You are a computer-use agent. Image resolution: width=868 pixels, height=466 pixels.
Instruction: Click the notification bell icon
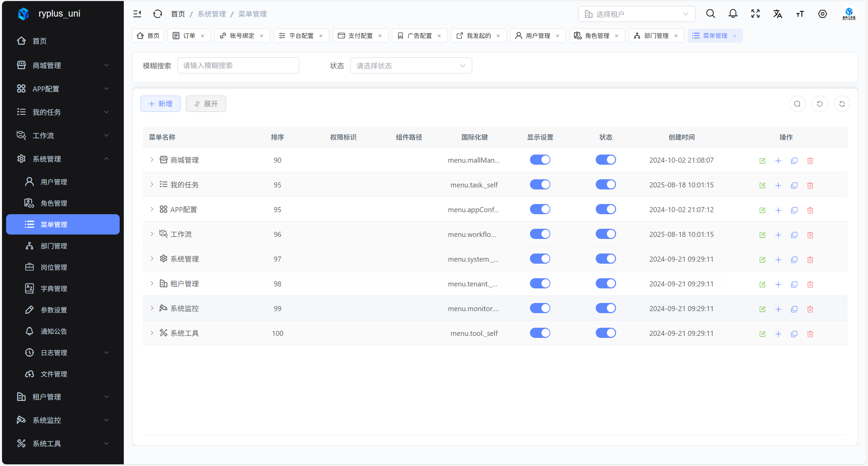733,14
